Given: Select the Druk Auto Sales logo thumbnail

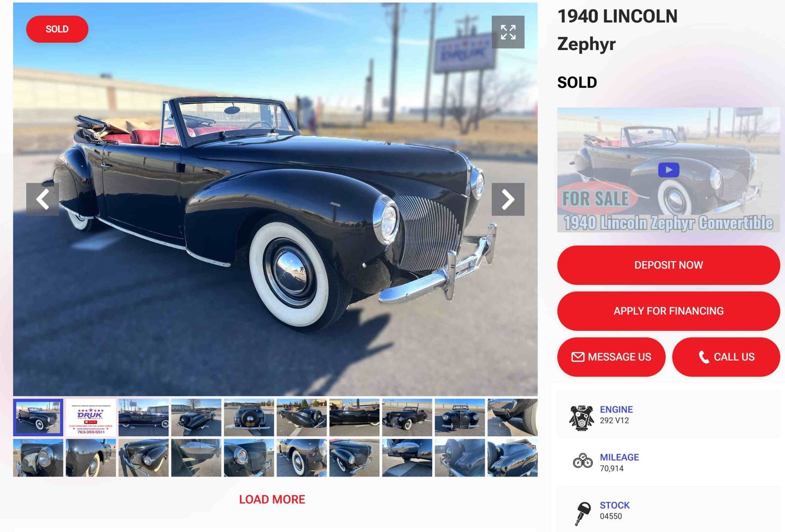Looking at the screenshot, I should (91, 417).
